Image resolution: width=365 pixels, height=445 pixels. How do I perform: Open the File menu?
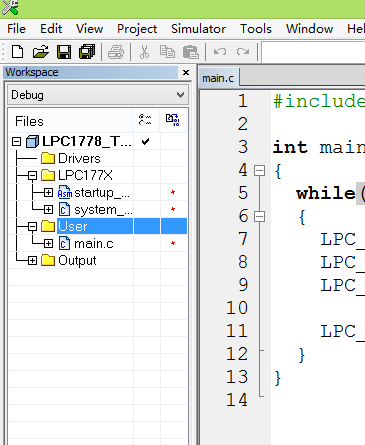16,29
